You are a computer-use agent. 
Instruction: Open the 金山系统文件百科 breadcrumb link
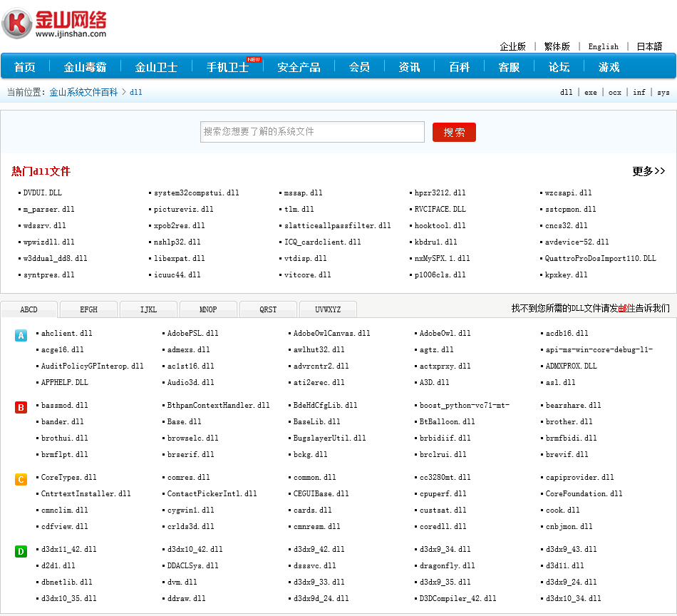tap(83, 92)
